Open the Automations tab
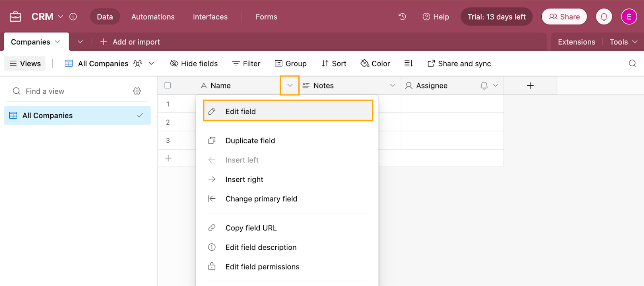This screenshot has width=644, height=286. coord(153,17)
